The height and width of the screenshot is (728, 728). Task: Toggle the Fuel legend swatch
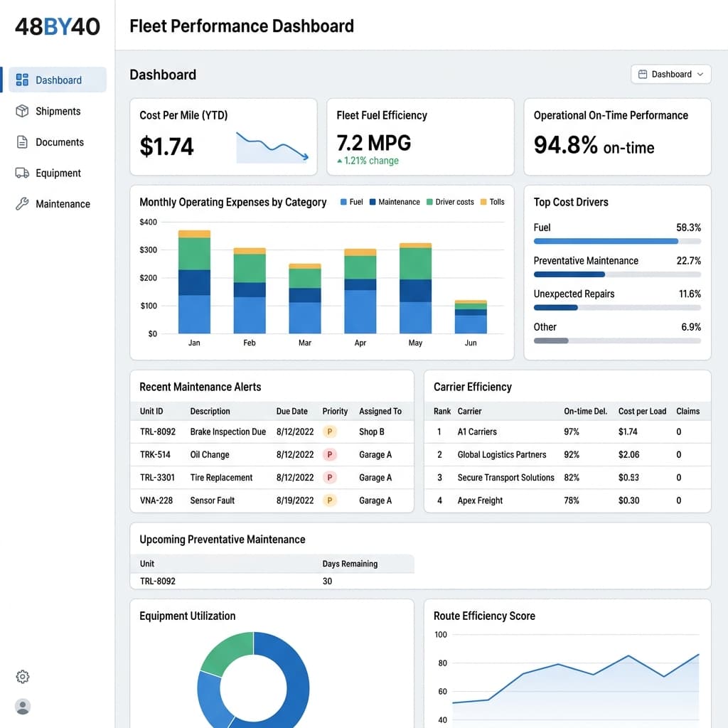click(x=343, y=202)
